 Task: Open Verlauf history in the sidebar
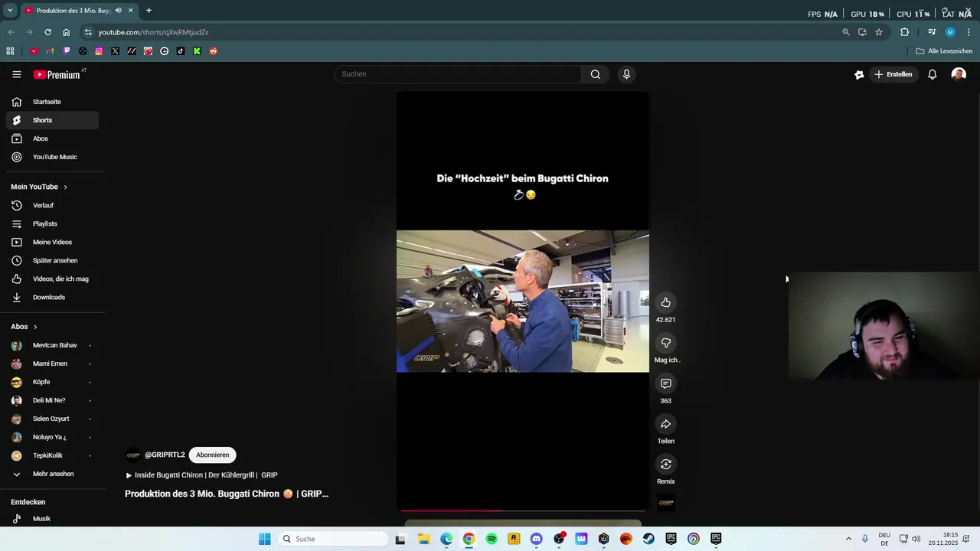pos(52,205)
